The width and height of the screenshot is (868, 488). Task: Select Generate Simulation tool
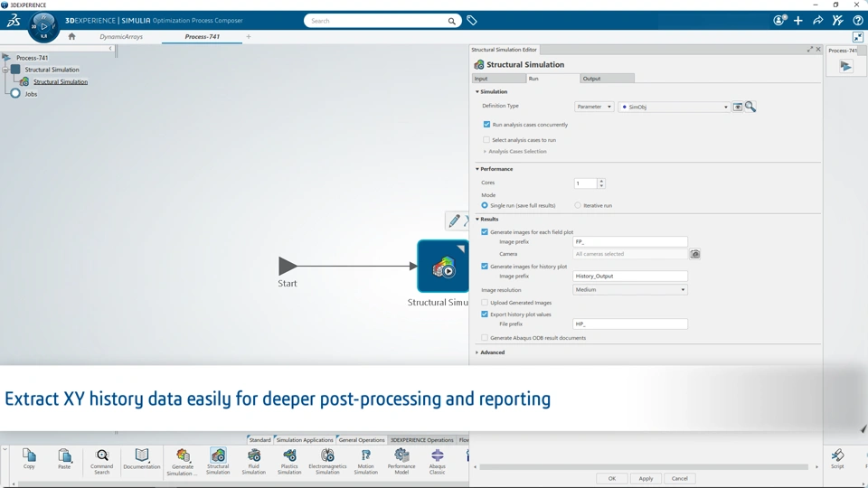click(183, 462)
